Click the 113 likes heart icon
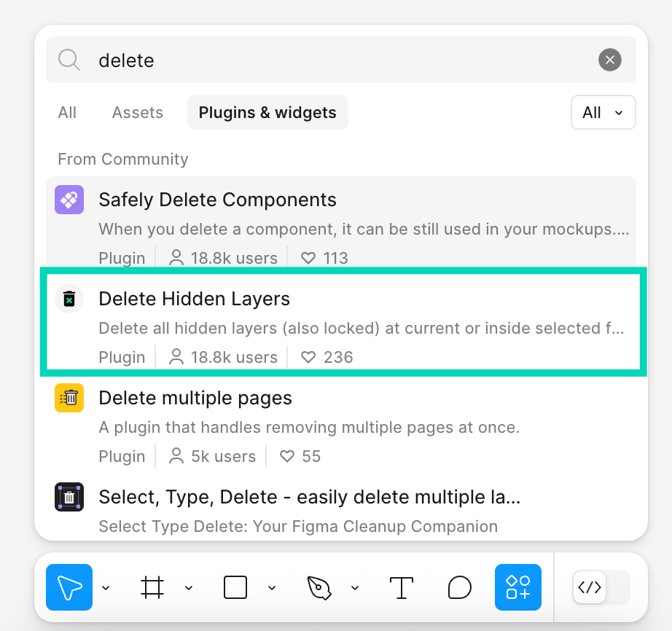The image size is (672, 631). coord(308,259)
